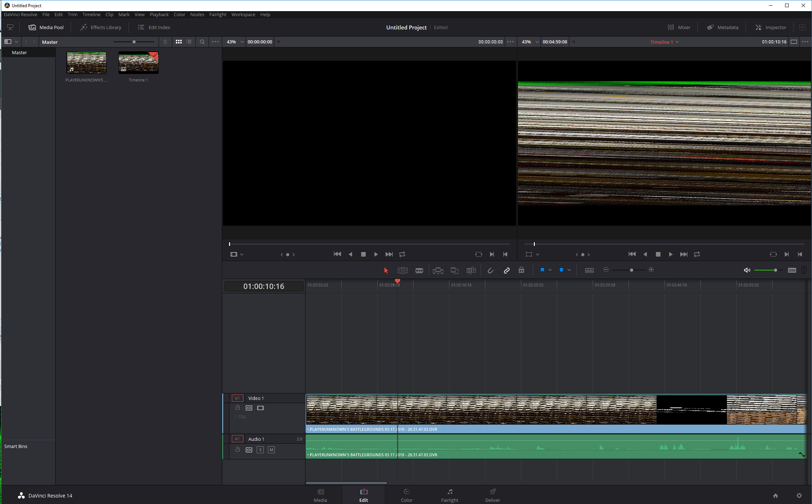The height and width of the screenshot is (504, 812).
Task: Open the Media Pool panel
Action: tap(46, 27)
